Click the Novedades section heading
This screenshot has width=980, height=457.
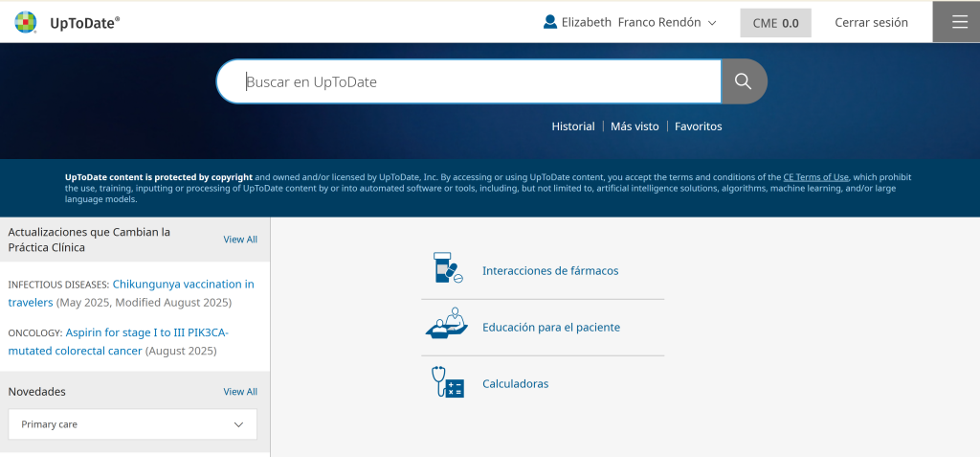click(x=37, y=391)
